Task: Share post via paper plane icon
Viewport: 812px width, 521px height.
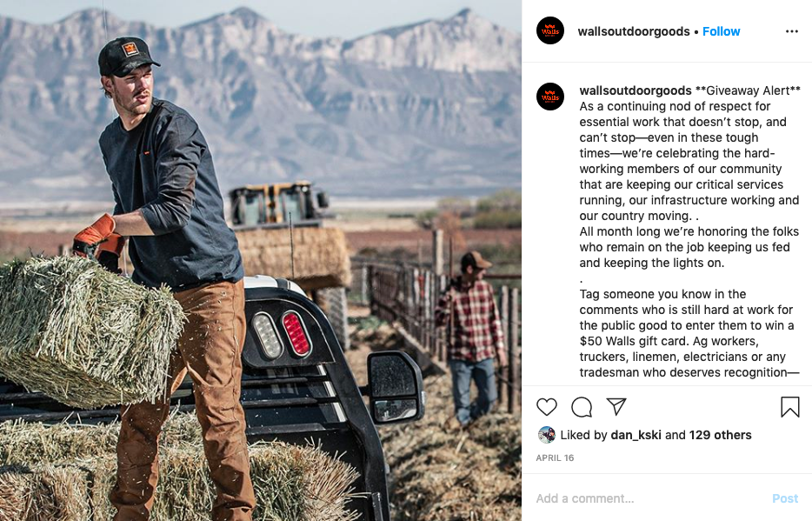Action: tap(616, 406)
